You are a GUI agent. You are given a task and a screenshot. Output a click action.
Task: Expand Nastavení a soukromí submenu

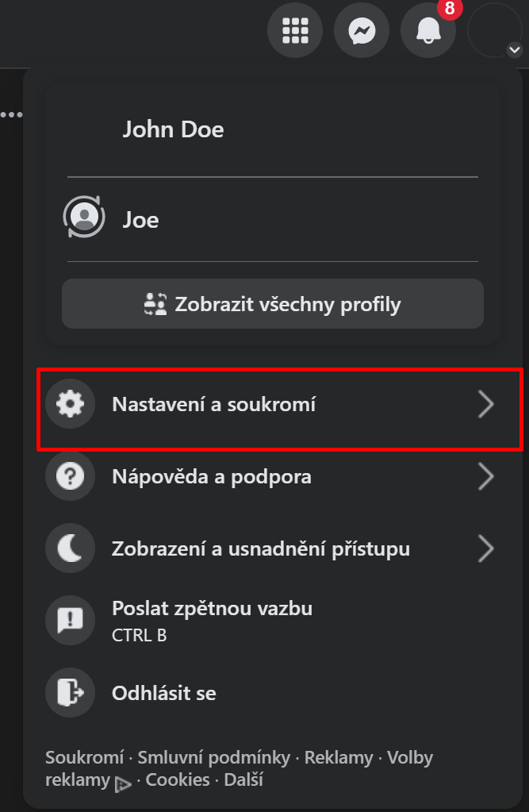pyautogui.click(x=238, y=403)
